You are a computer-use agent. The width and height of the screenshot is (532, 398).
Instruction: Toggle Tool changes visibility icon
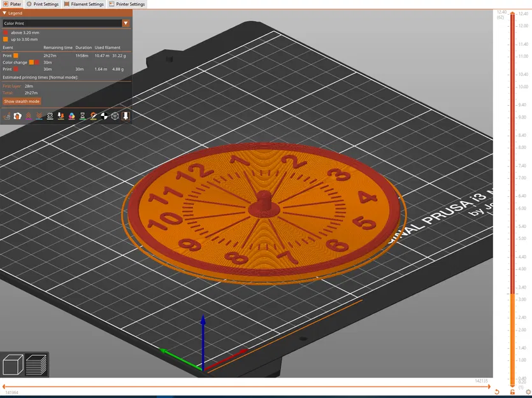[61, 117]
